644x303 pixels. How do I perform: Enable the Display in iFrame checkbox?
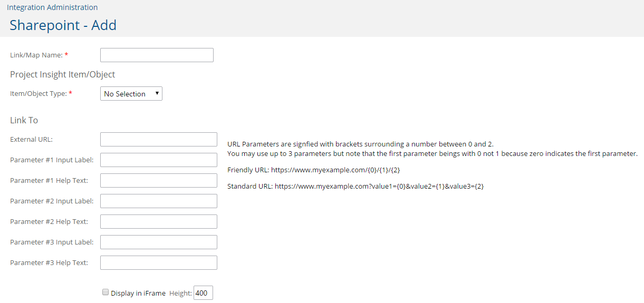[105, 292]
